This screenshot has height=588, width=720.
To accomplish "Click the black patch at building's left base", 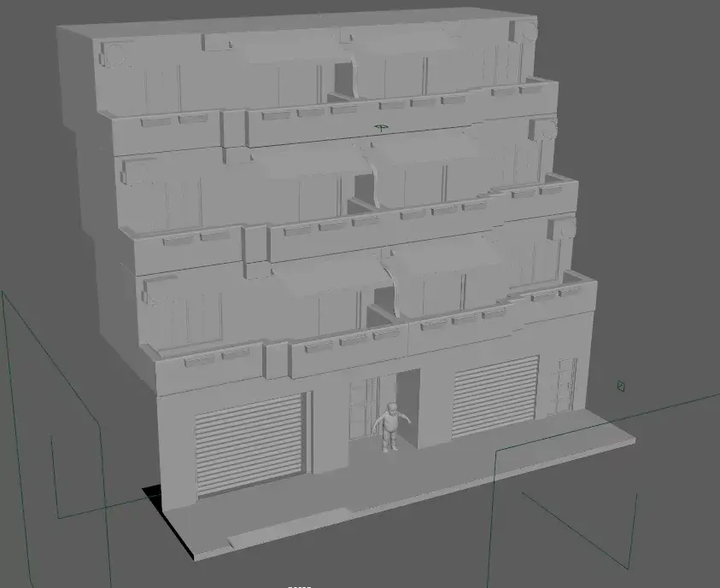I will point(155,495).
